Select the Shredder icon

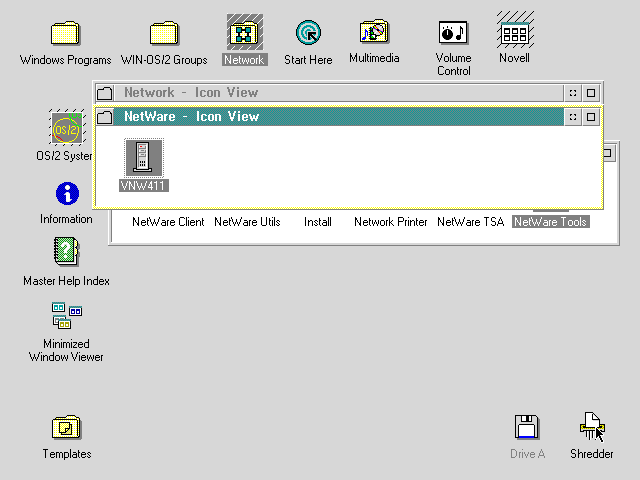pos(591,426)
